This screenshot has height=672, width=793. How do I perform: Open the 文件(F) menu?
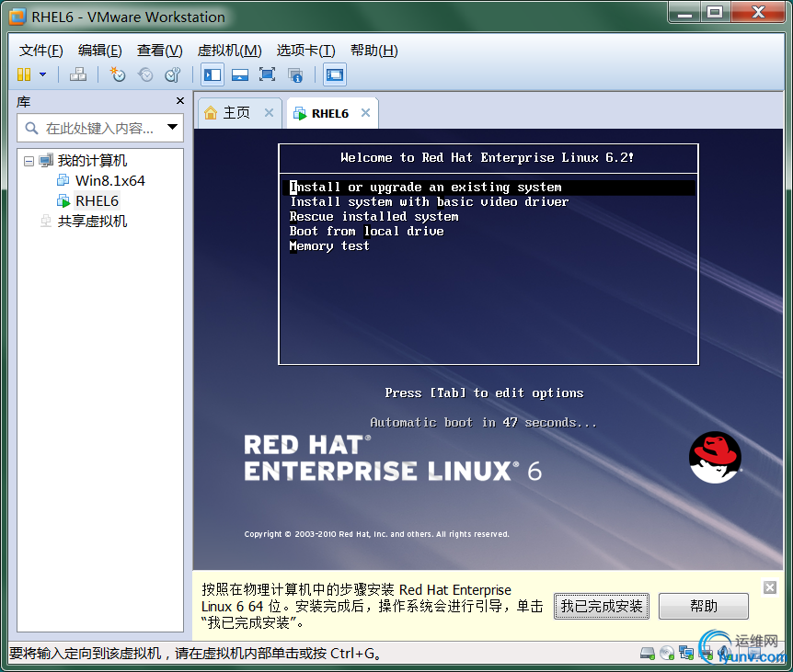41,51
